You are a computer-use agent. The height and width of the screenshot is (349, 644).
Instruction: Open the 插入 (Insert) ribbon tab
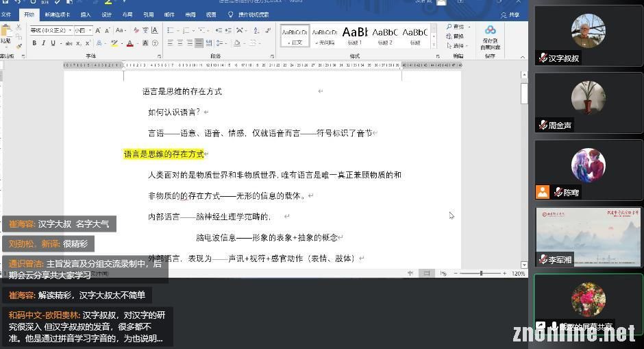pyautogui.click(x=86, y=14)
